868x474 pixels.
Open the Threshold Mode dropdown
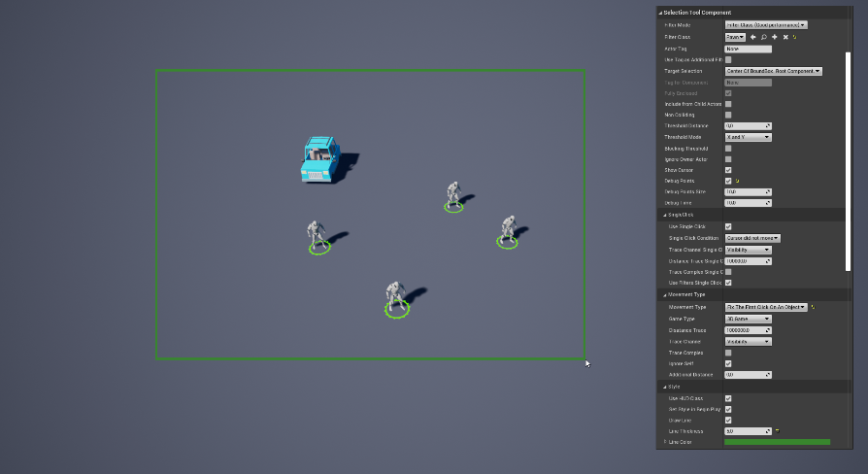click(748, 137)
